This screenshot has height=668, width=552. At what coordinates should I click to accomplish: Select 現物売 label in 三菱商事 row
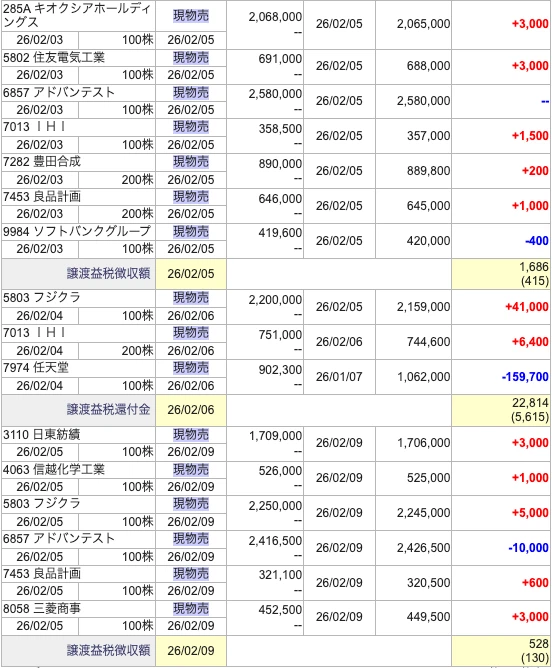pyautogui.click(x=191, y=608)
